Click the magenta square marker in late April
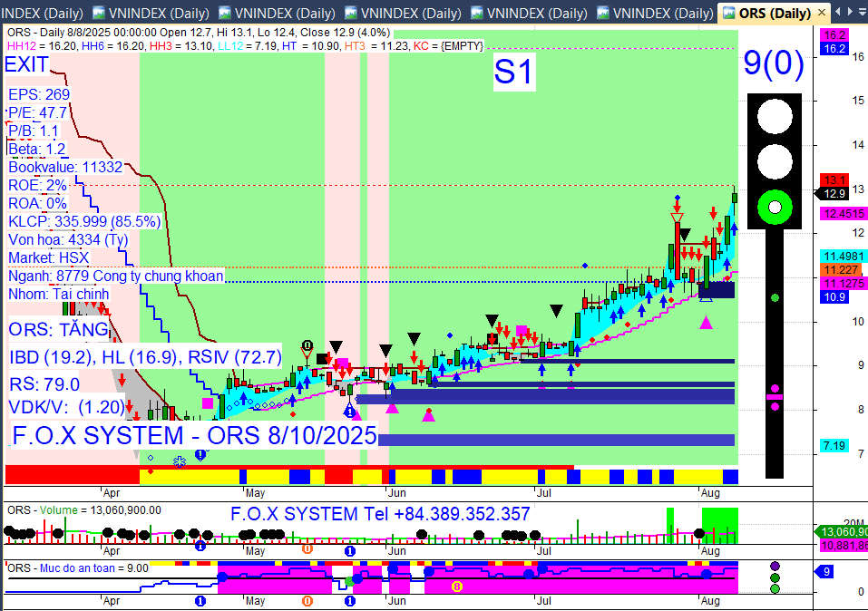 coord(208,402)
